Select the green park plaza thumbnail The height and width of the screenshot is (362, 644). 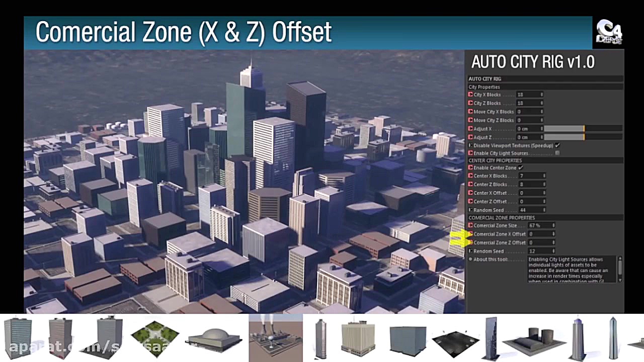[x=155, y=338]
